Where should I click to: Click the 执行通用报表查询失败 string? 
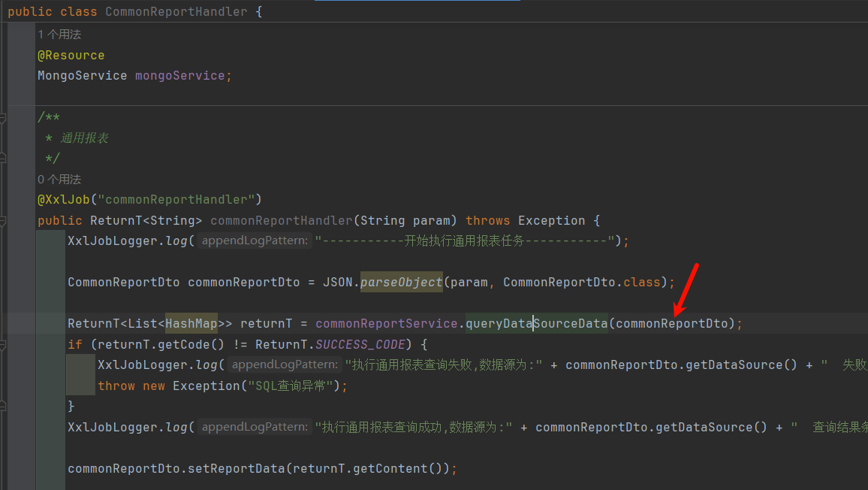(x=444, y=364)
